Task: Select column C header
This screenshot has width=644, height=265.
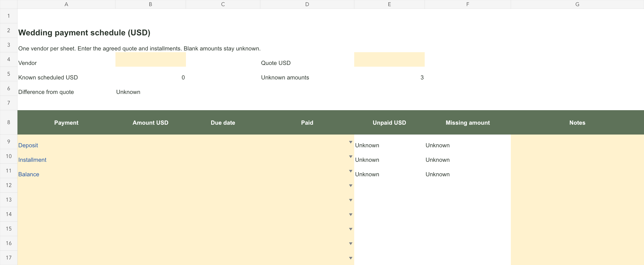Action: coord(223,4)
